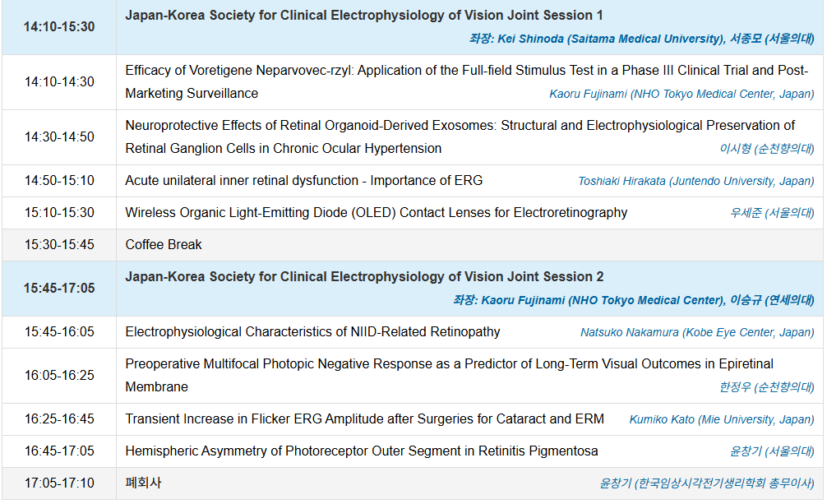827x504 pixels.
Task: Click the Coffee Break row
Action: tap(164, 245)
